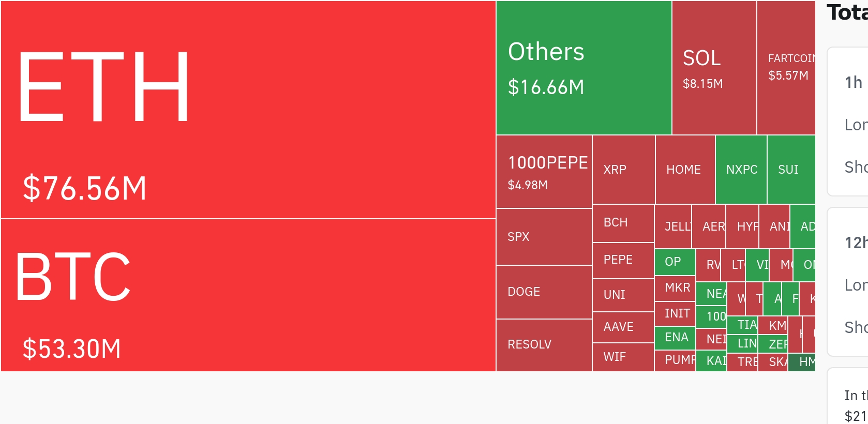868x424 pixels.
Task: Click the HOME tile
Action: coord(685,170)
